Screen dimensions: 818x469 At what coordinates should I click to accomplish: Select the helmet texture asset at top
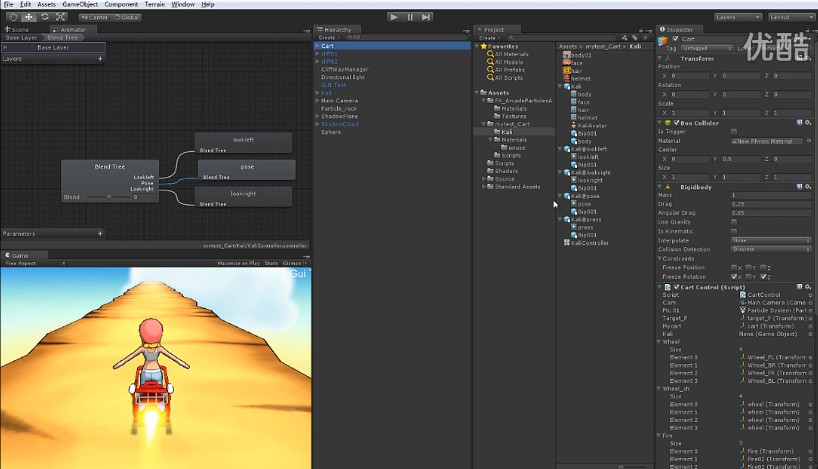coord(577,78)
